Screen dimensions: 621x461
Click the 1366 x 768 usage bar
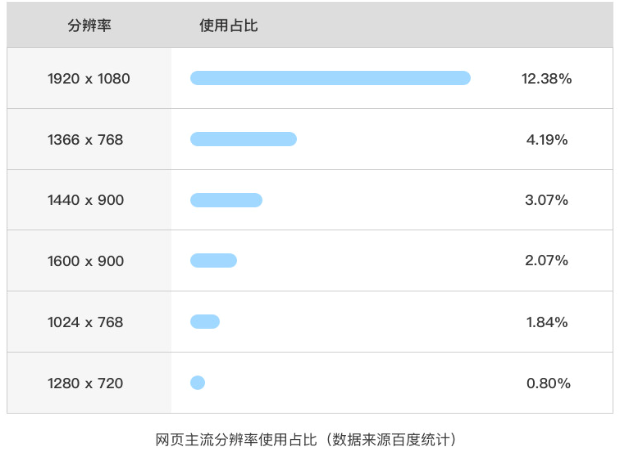(x=243, y=139)
